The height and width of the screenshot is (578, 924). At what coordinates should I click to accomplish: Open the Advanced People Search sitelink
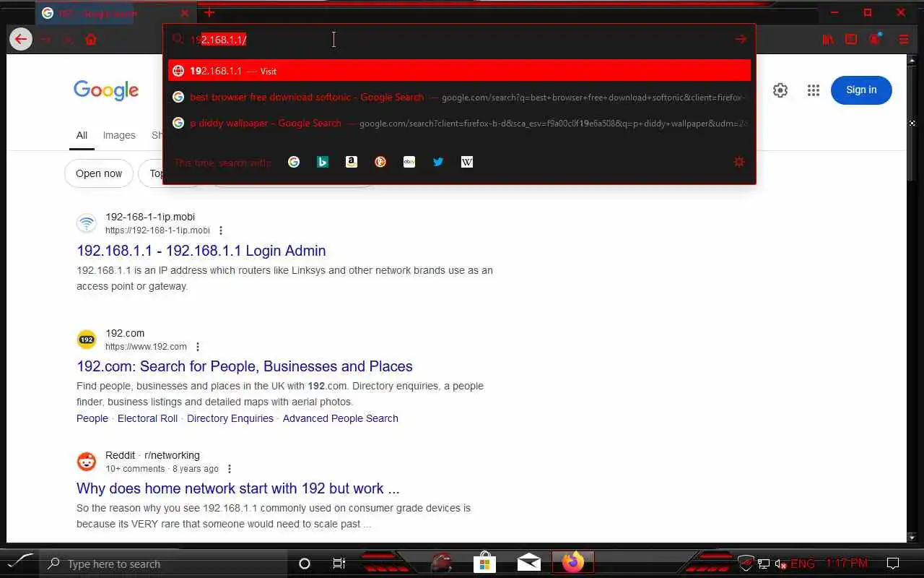click(341, 418)
